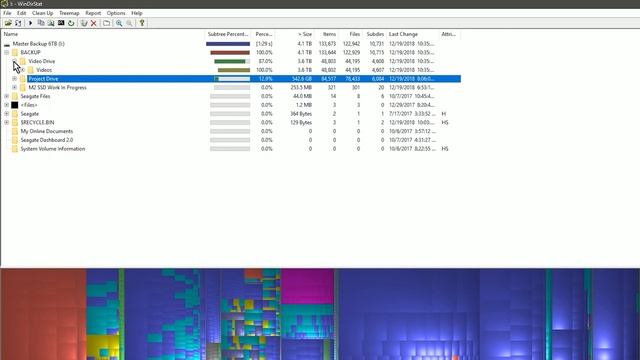Click the 364 Bytes size cell
The height and width of the screenshot is (360, 640).
click(301, 114)
